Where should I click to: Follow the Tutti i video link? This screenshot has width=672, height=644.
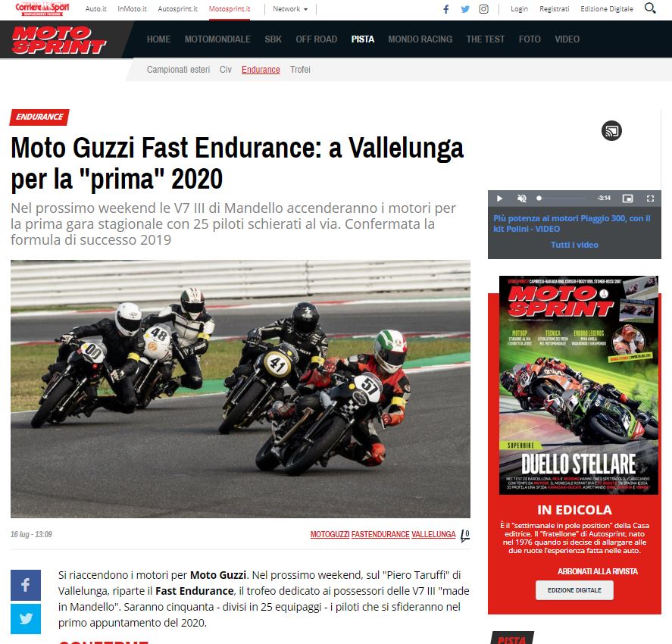point(574,245)
